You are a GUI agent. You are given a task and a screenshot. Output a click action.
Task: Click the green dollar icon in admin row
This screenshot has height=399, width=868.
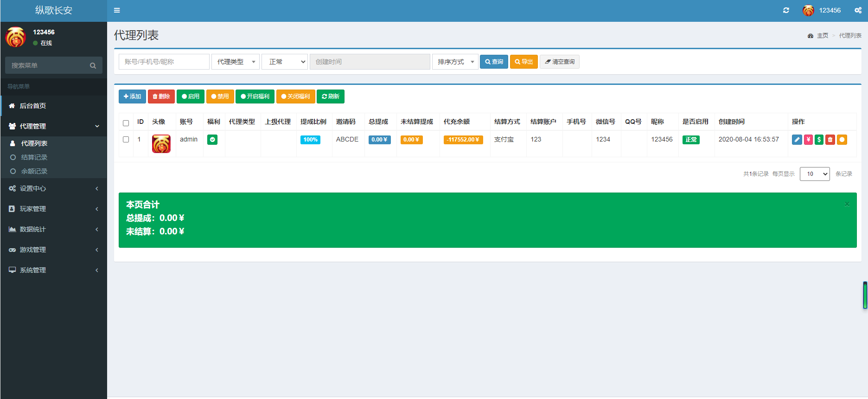point(819,140)
